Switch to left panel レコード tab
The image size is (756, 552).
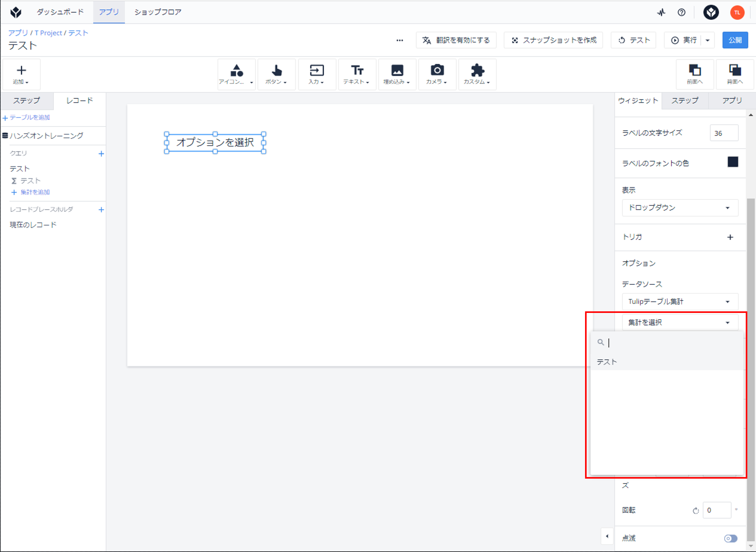pyautogui.click(x=80, y=101)
